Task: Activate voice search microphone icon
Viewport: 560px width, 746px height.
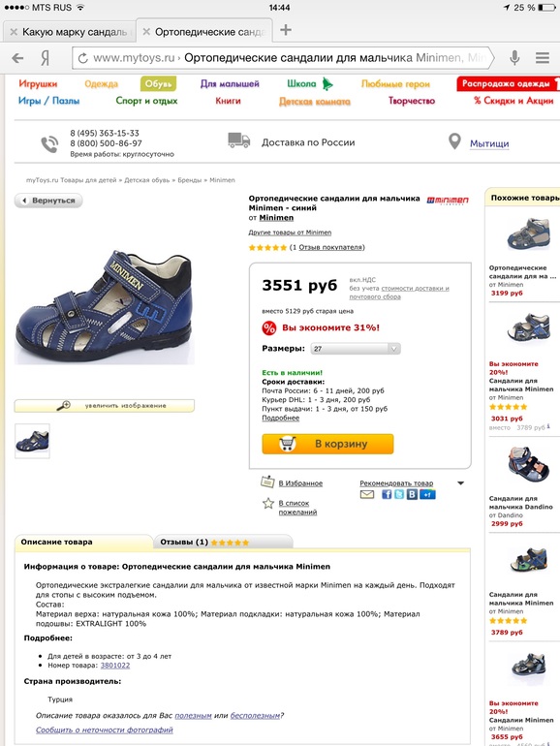Action: (514, 57)
